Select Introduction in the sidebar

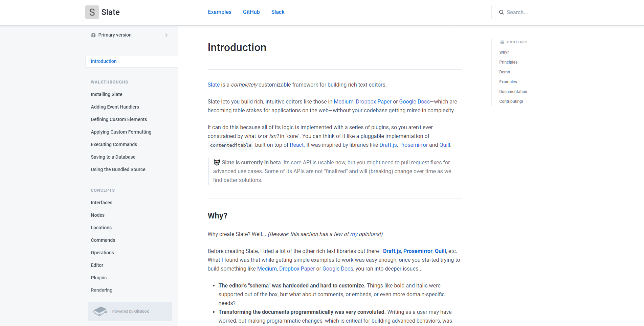pos(104,61)
